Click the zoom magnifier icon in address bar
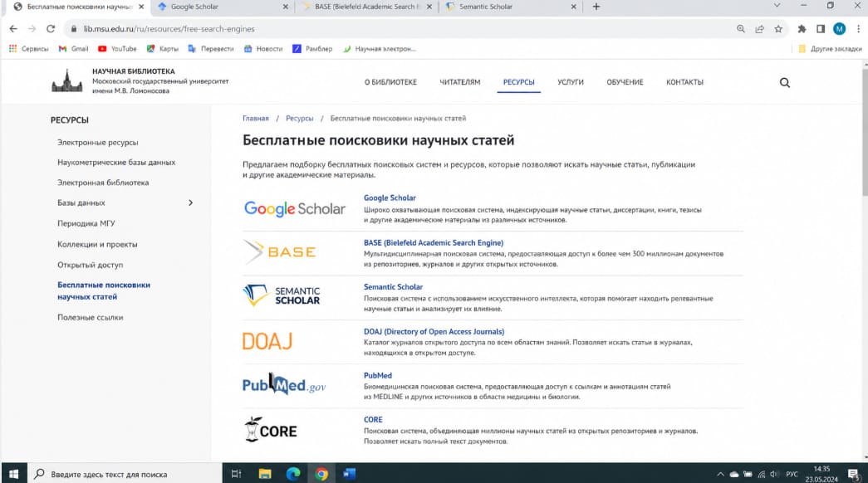The height and width of the screenshot is (483, 868). 741,29
